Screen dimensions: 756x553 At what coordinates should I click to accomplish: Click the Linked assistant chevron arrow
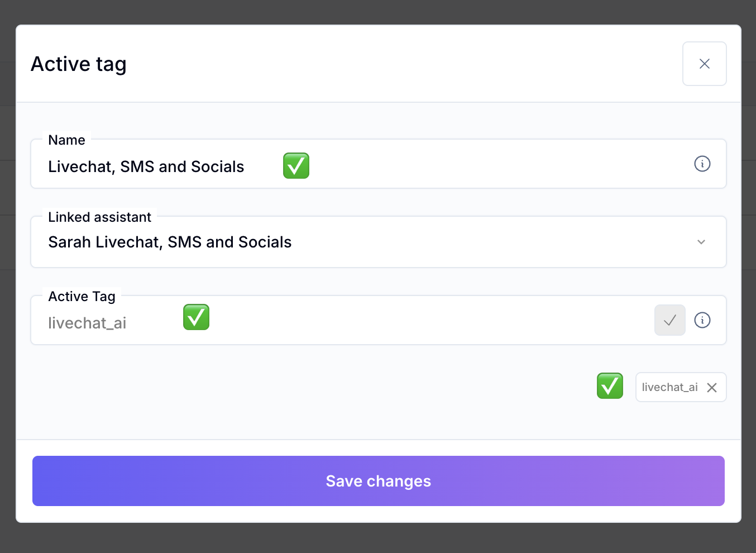point(701,242)
